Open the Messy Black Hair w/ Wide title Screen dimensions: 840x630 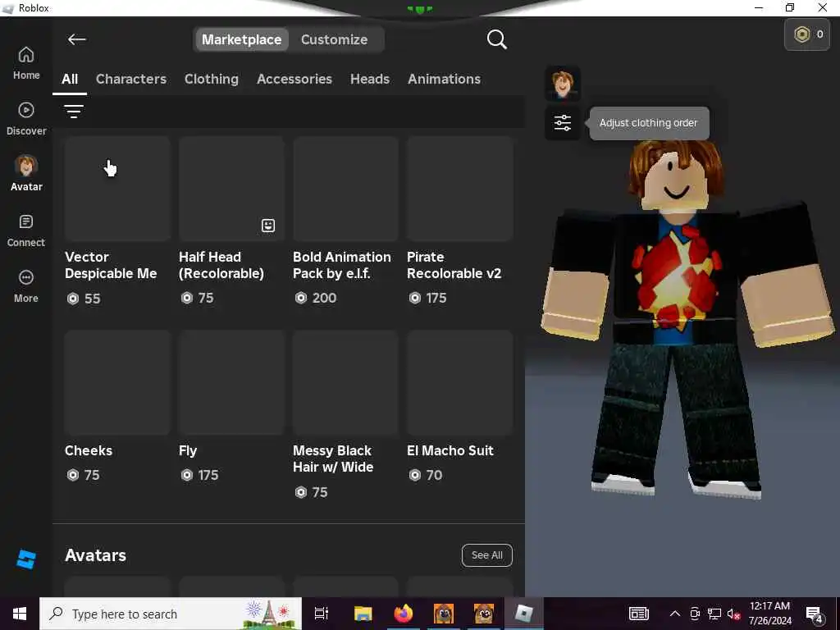point(333,459)
